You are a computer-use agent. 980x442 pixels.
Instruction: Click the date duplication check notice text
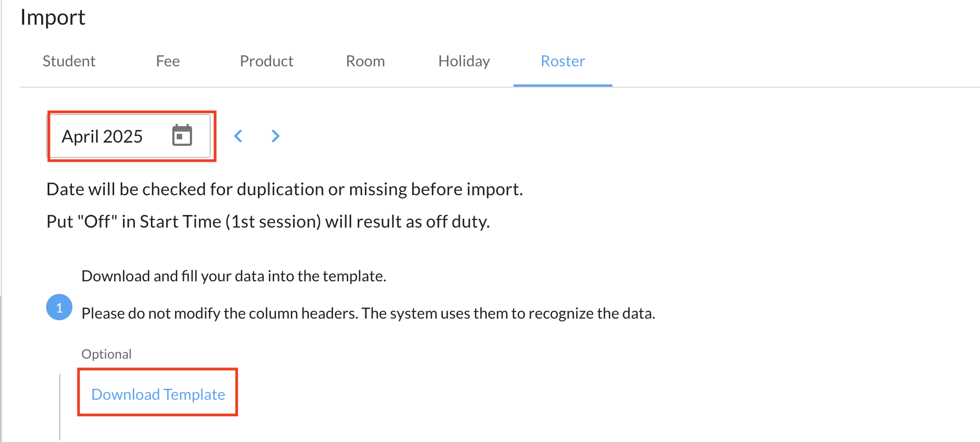click(x=285, y=189)
